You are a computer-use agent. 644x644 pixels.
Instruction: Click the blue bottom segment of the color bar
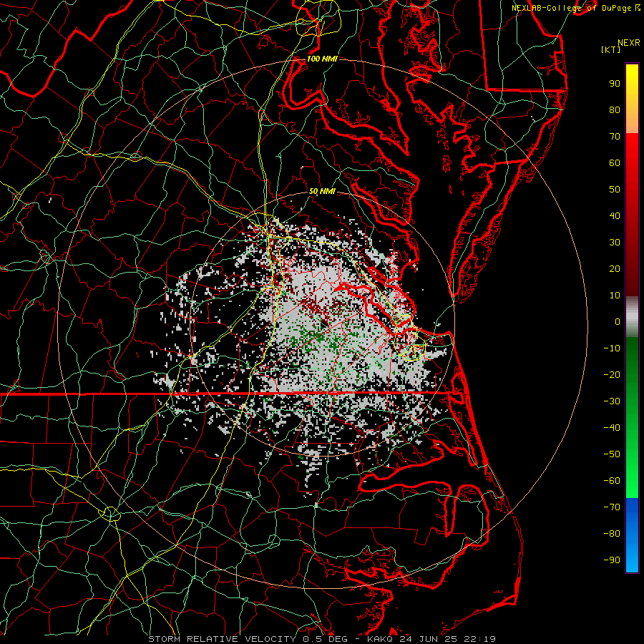click(x=632, y=535)
